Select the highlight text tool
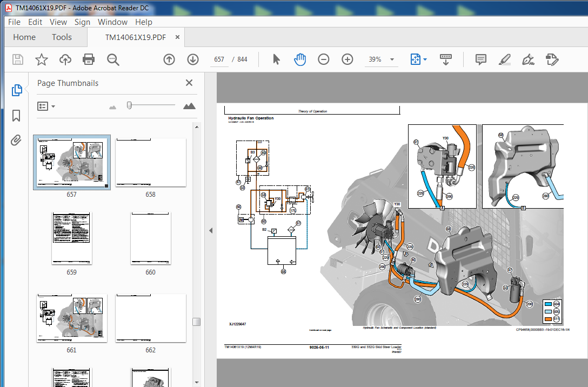This screenshot has width=588, height=387. pos(505,59)
